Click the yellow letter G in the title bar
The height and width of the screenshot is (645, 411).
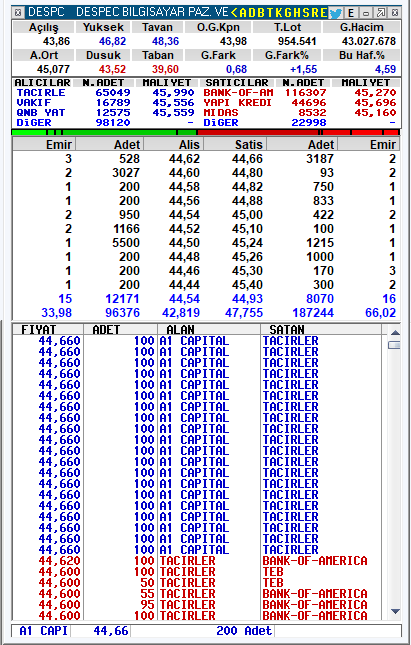tap(287, 13)
